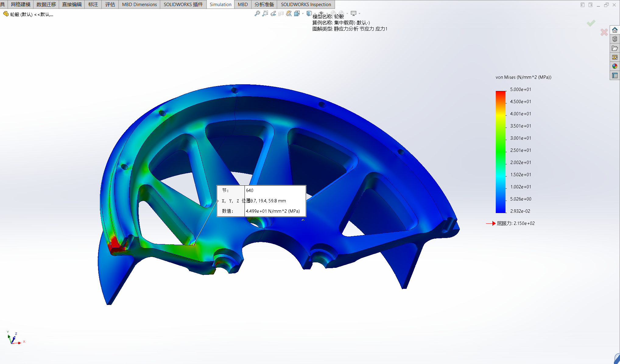The height and width of the screenshot is (364, 620).
Task: Click the node 640 probe callout box
Action: [261, 201]
